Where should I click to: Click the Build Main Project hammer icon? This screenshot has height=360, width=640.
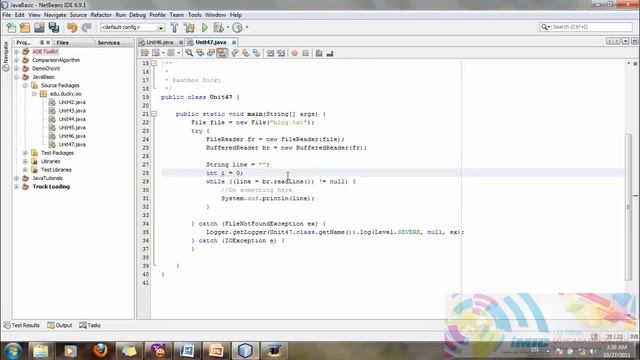coord(174,27)
